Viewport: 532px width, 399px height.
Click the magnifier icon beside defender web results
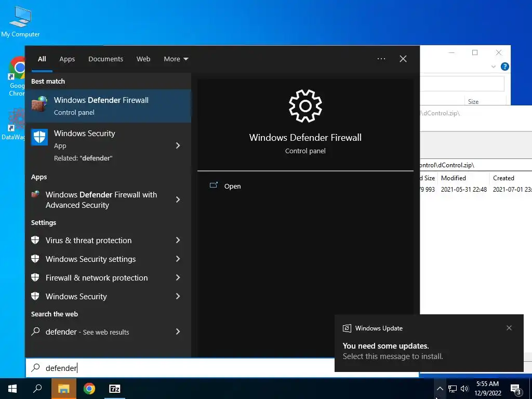(x=35, y=331)
